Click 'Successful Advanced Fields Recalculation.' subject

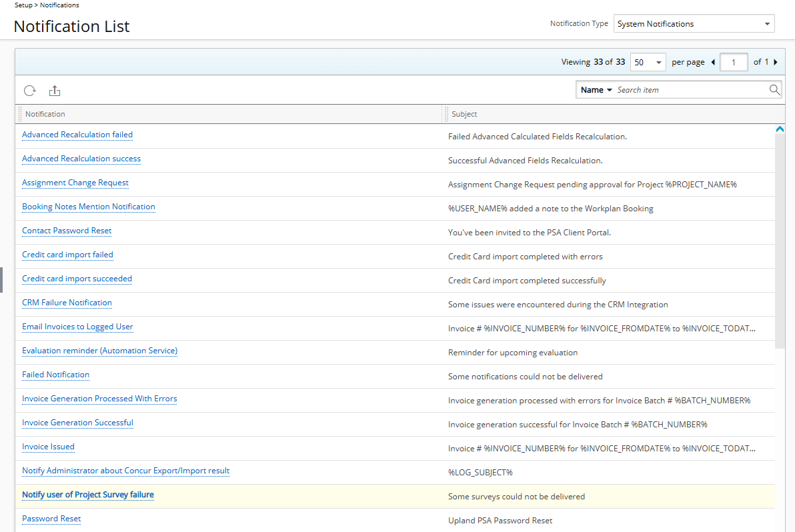pyautogui.click(x=526, y=161)
